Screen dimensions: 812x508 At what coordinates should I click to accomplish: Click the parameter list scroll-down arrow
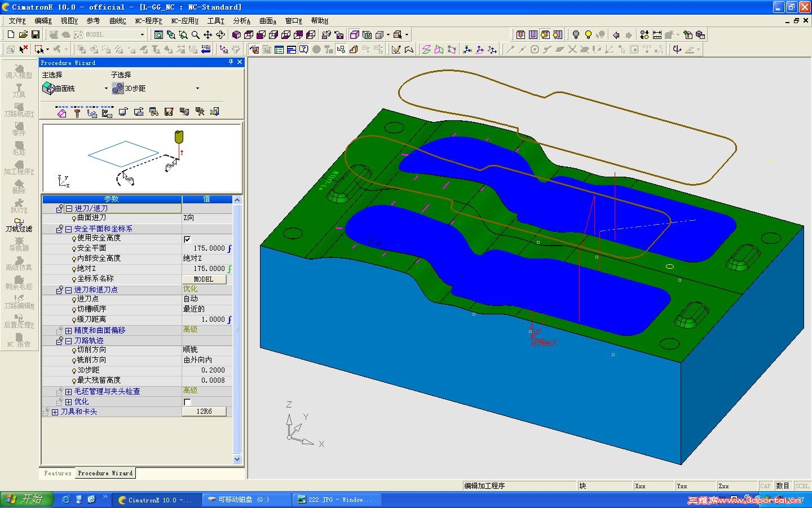point(237,459)
